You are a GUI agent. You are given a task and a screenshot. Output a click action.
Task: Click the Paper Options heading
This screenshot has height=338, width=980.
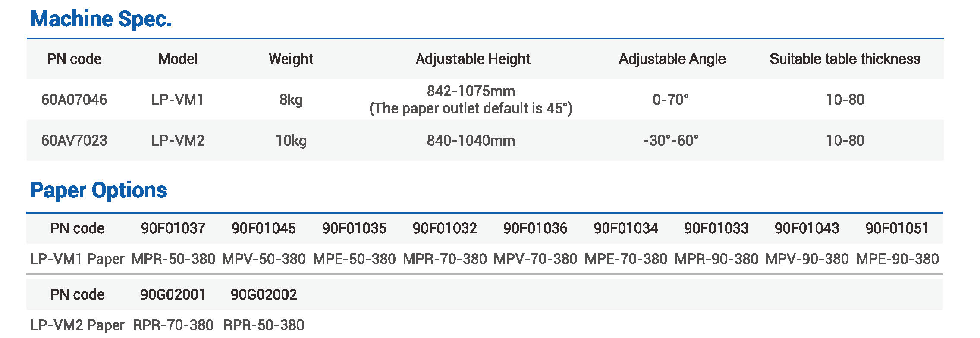[x=98, y=190]
